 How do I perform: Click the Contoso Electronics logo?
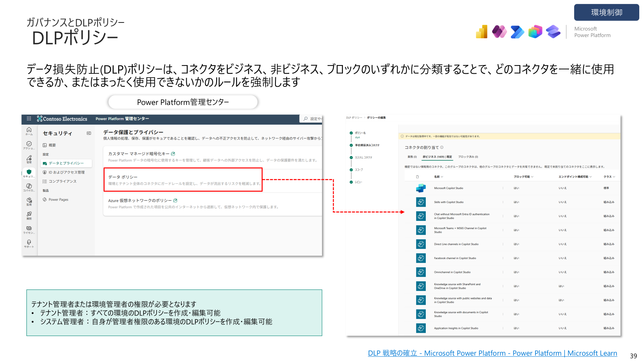click(62, 119)
